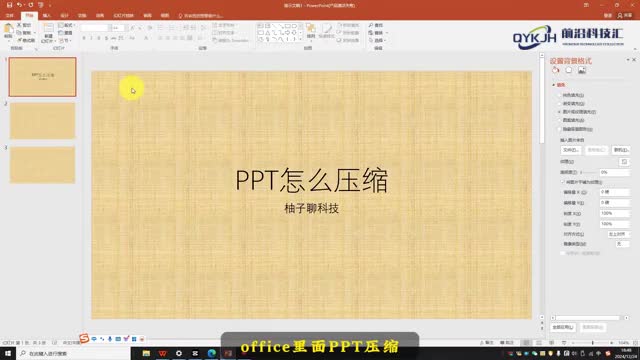The width and height of the screenshot is (640, 360).
Task: Start slideshow from status bar icon
Action: tap(564, 343)
